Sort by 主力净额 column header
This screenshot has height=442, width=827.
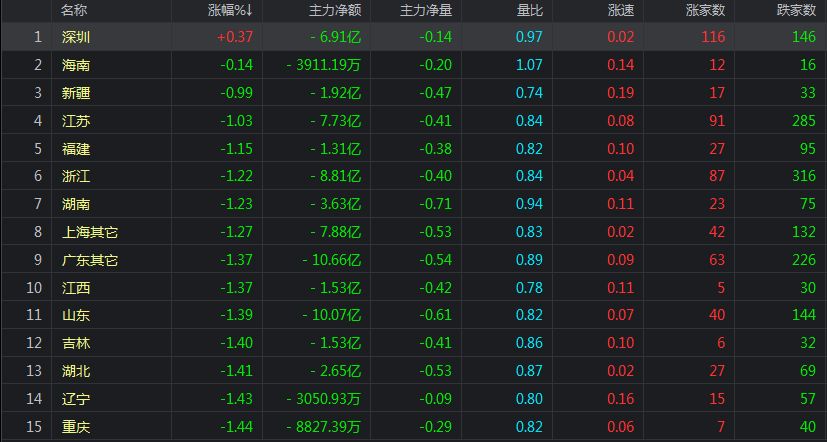(335, 10)
